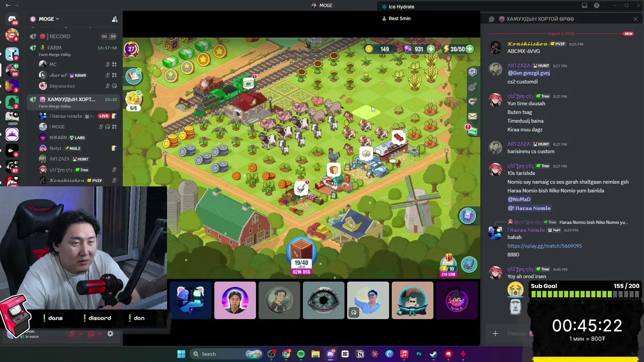644x362 pixels.
Task: Click the Message input field
Action: pyautogui.click(x=517, y=333)
